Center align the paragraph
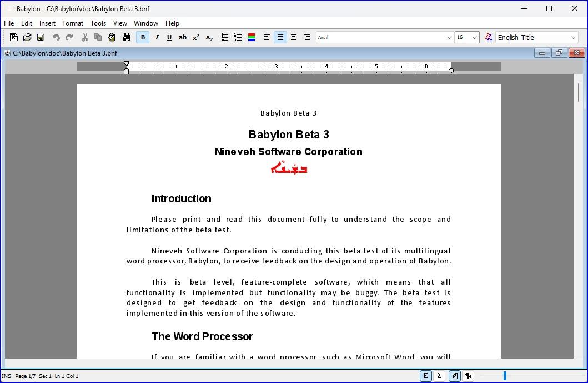The image size is (588, 383). pyautogui.click(x=294, y=37)
